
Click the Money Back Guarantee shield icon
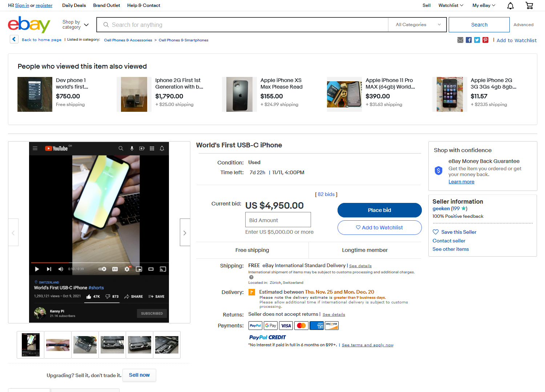439,170
